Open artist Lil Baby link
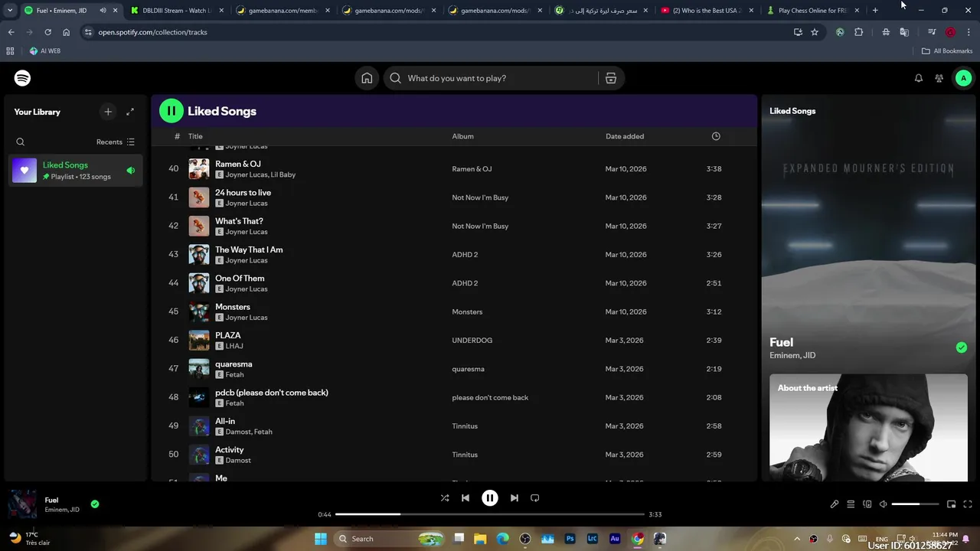 (x=283, y=174)
